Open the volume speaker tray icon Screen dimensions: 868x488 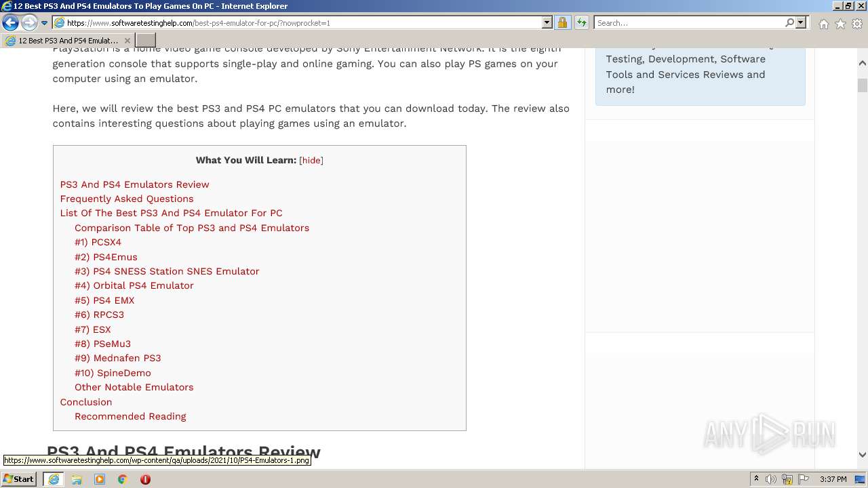pyautogui.click(x=771, y=479)
